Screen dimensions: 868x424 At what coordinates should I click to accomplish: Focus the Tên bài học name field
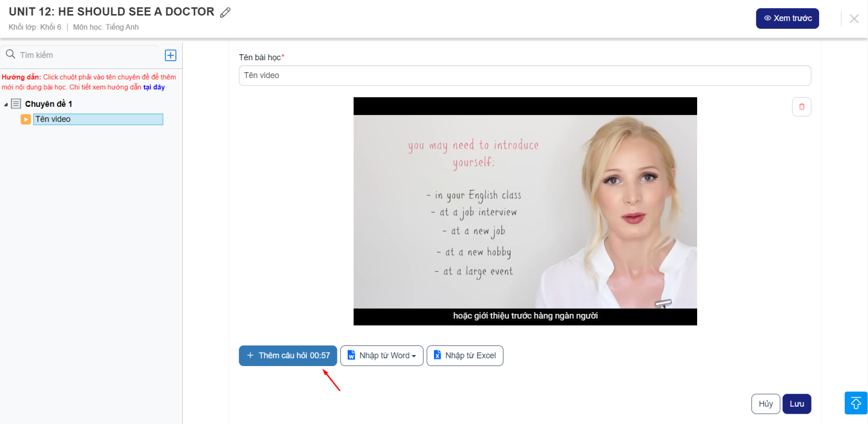(525, 75)
